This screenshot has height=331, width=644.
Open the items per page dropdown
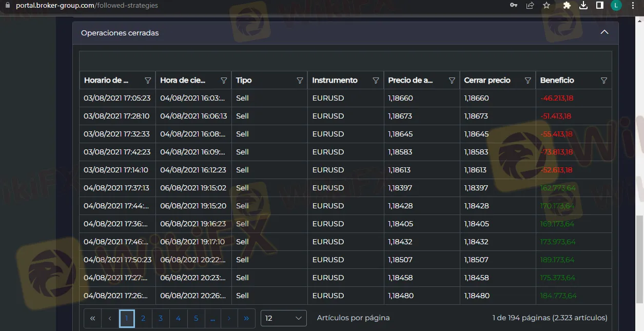[x=283, y=318]
